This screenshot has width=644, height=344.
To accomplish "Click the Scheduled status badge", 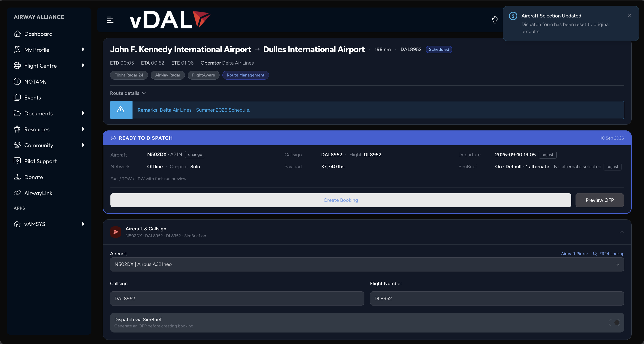I will (439, 50).
